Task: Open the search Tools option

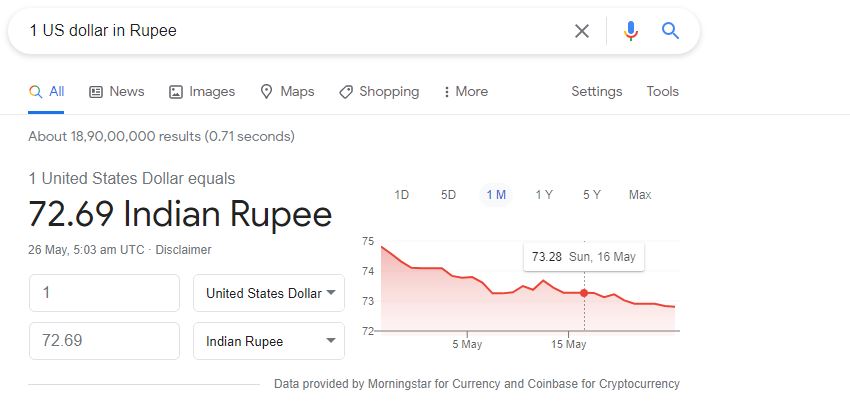Action: 662,91
